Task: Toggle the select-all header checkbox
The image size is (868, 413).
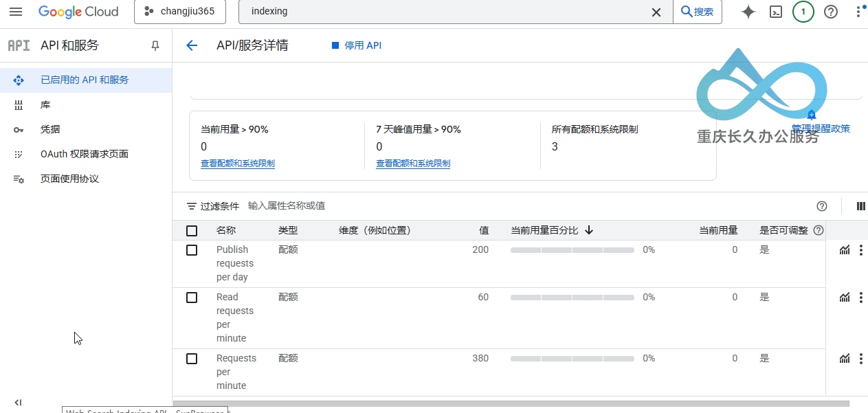Action: coord(192,231)
